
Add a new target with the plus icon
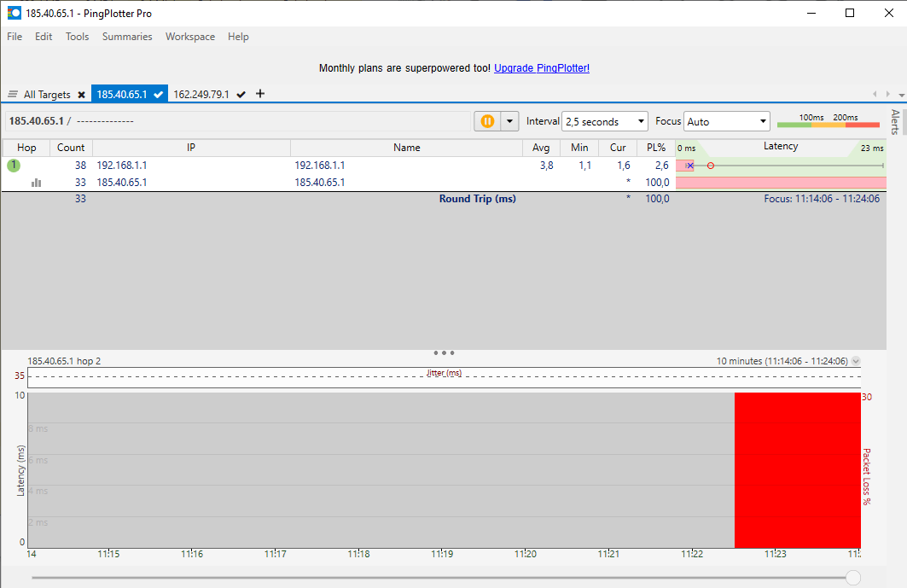pyautogui.click(x=260, y=94)
